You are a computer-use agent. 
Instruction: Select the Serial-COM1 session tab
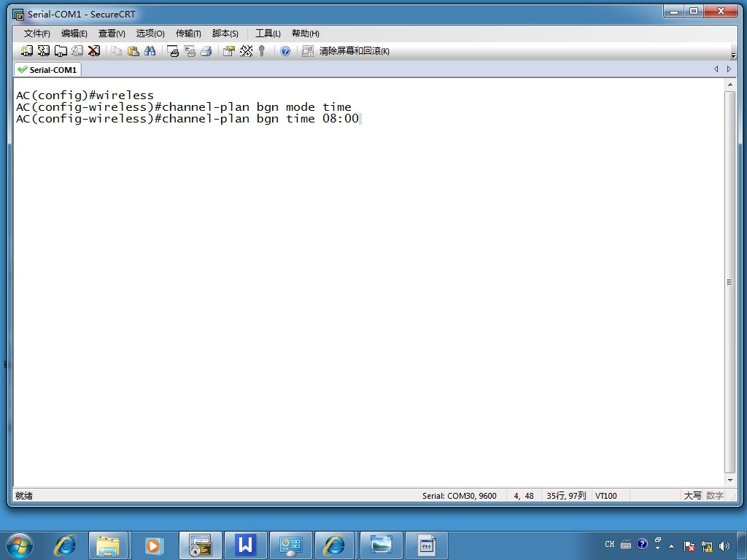[x=47, y=69]
